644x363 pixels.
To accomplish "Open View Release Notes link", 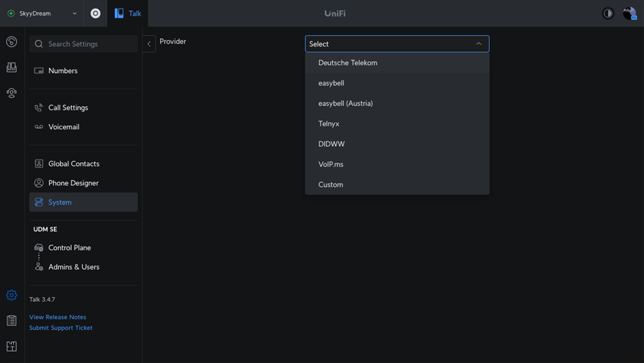I will [x=57, y=317].
